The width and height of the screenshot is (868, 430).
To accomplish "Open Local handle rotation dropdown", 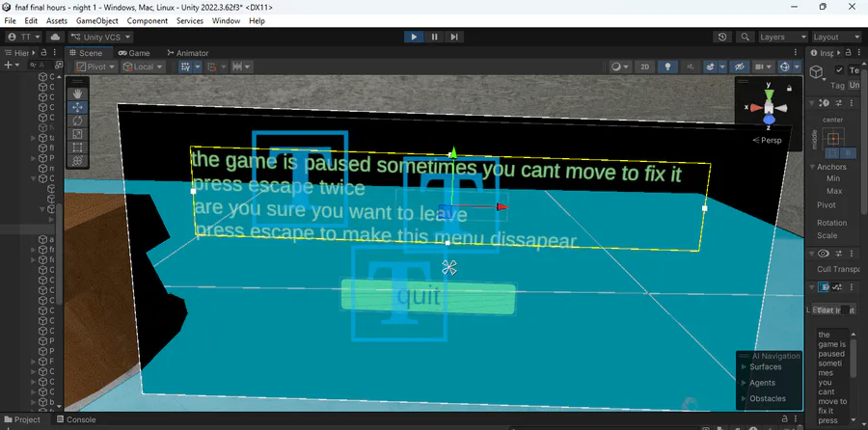I will 144,67.
